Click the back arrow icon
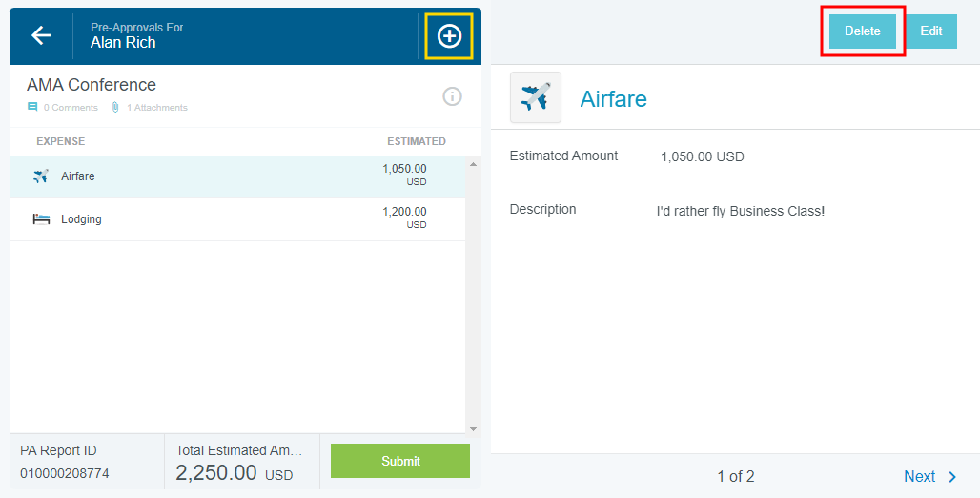The height and width of the screenshot is (498, 980). (41, 35)
